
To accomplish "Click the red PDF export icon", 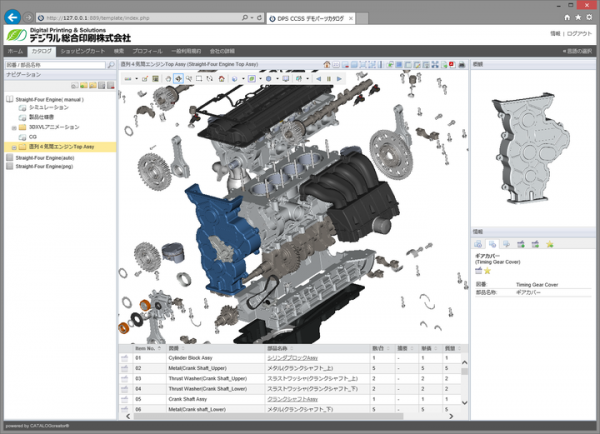I will [x=452, y=64].
